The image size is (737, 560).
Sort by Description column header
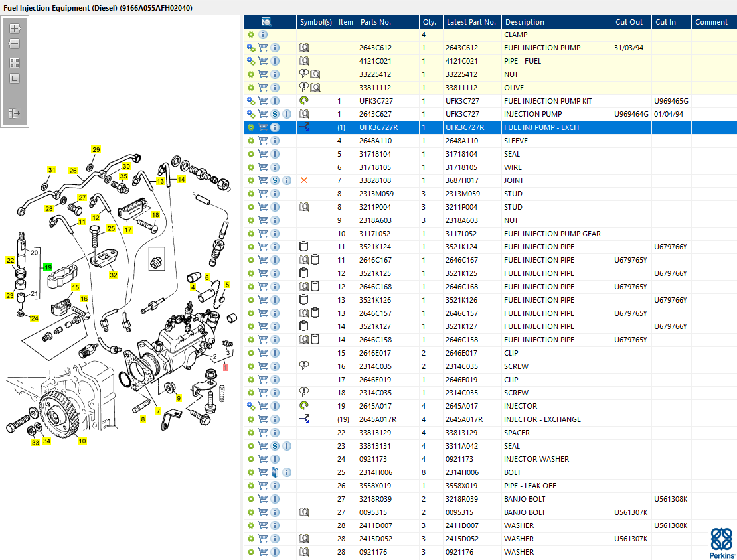(556, 22)
